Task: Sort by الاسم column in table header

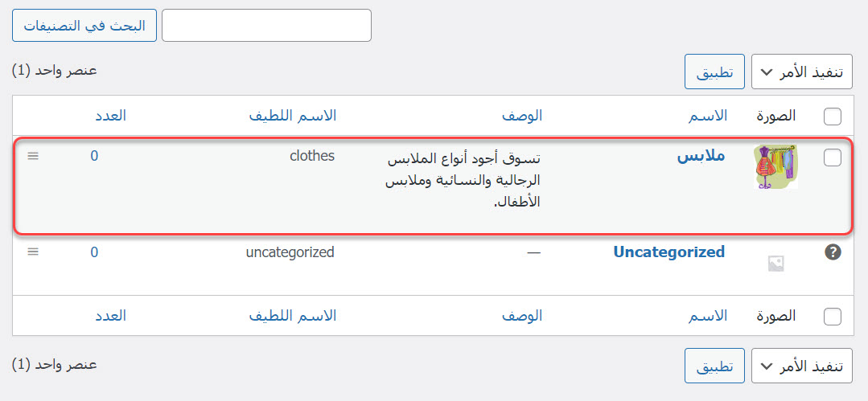Action: tap(708, 116)
